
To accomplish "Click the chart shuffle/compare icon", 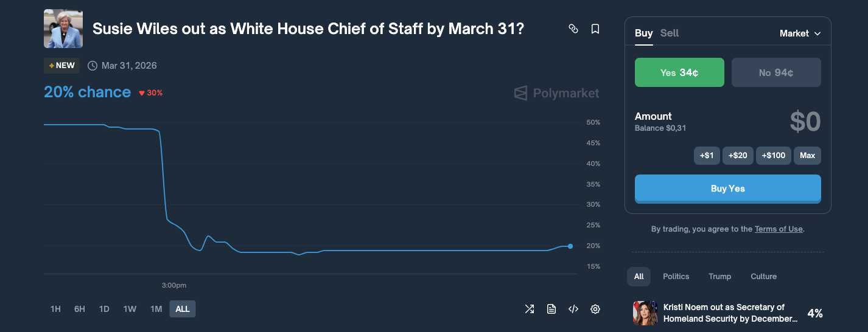I will [530, 309].
